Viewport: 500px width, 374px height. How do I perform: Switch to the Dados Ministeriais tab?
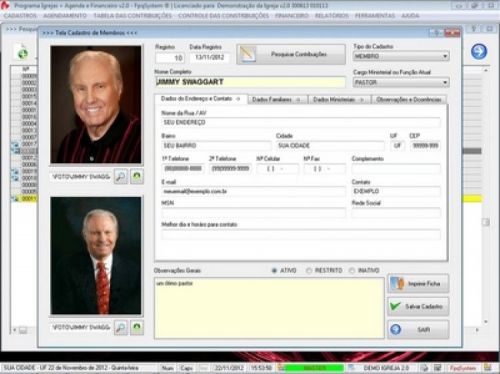pyautogui.click(x=339, y=99)
